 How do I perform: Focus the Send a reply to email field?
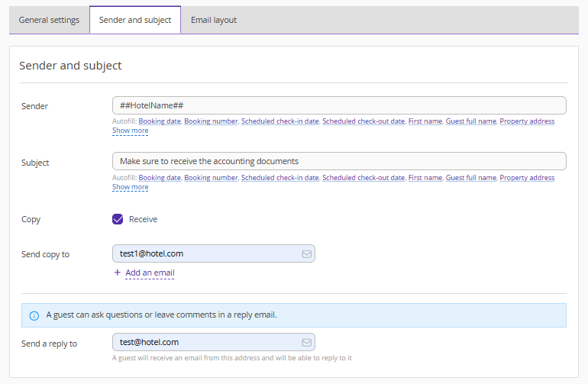coord(206,343)
